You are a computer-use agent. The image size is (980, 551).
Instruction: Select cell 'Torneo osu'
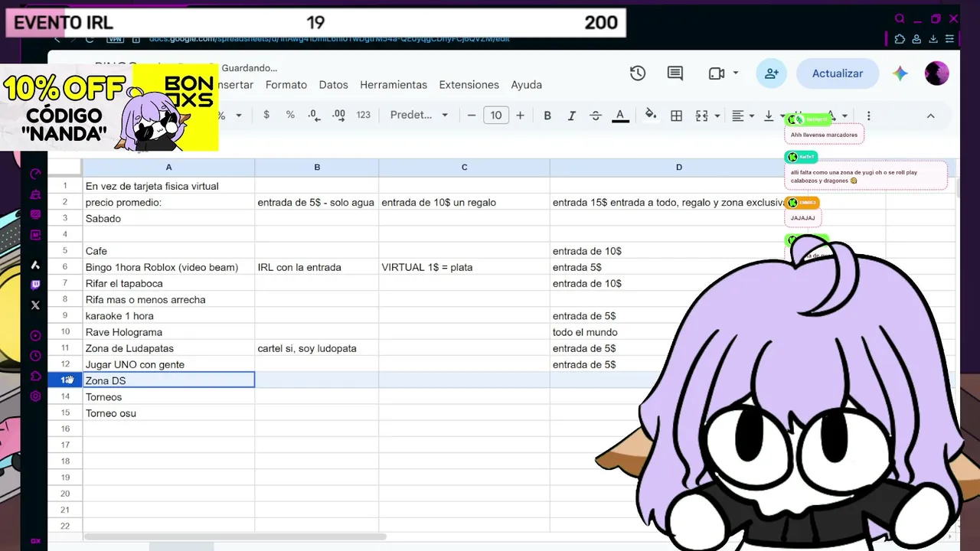click(168, 413)
